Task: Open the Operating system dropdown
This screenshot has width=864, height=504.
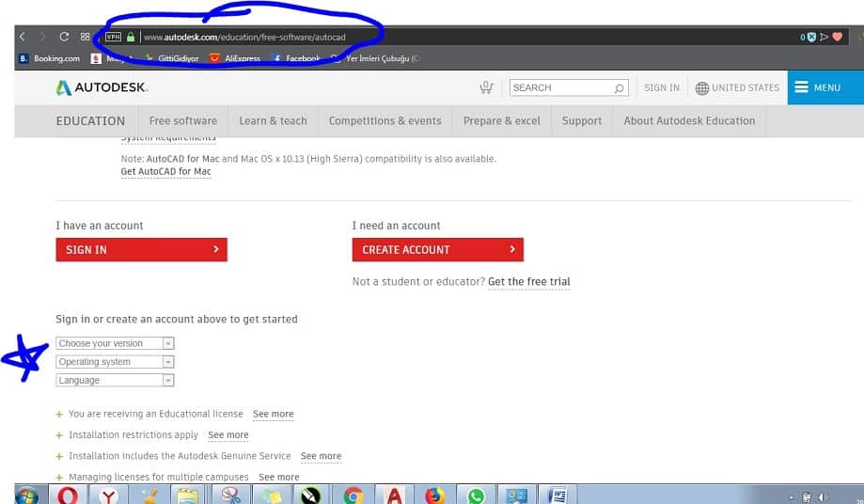Action: coord(116,362)
